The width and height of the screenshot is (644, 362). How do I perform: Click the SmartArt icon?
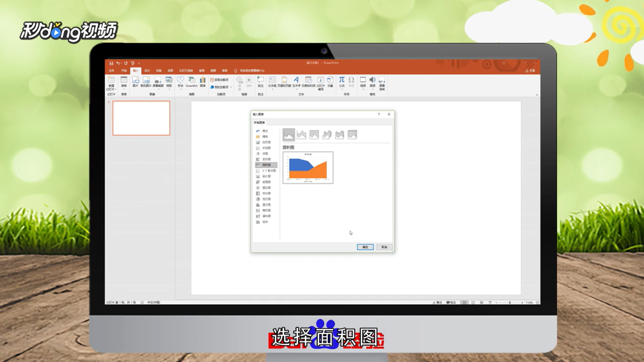191,82
